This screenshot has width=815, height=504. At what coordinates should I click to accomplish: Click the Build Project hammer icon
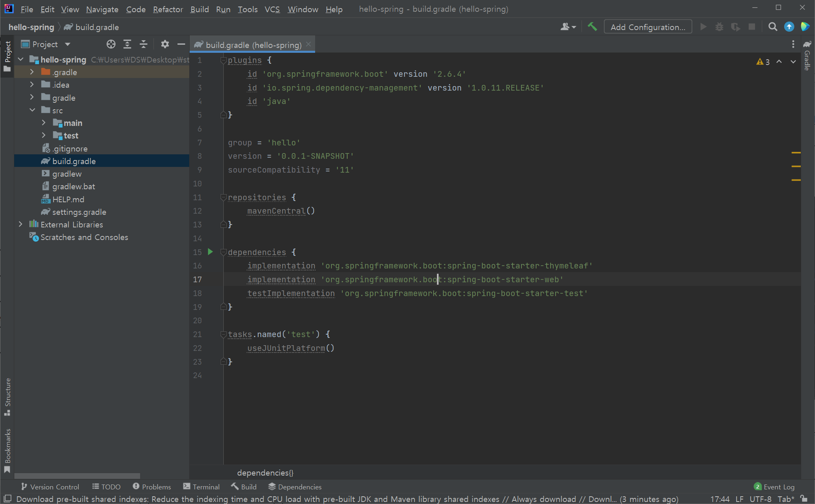(592, 27)
